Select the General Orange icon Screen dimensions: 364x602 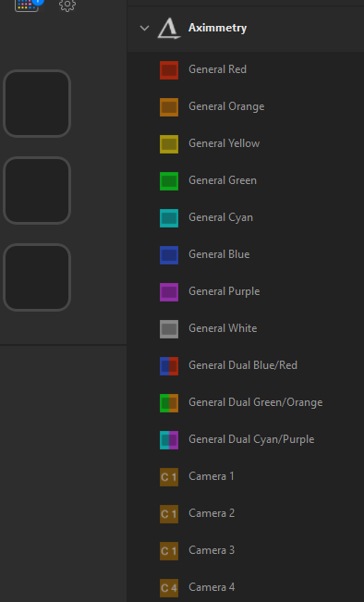click(169, 107)
